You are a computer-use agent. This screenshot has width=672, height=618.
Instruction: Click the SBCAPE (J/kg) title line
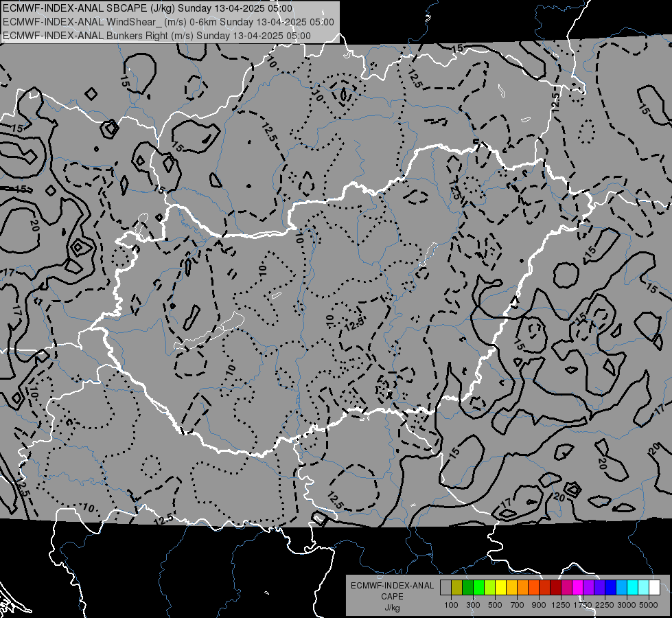(148, 8)
